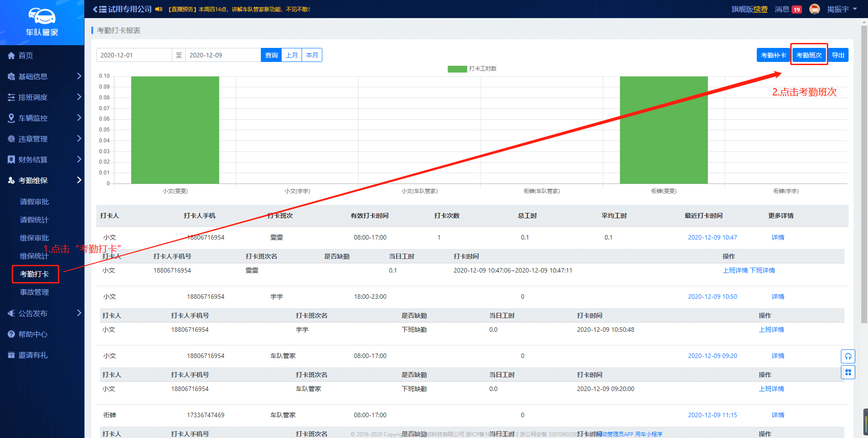The width and height of the screenshot is (868, 438).
Task: Select 请假审批 submenu item
Action: (x=34, y=202)
